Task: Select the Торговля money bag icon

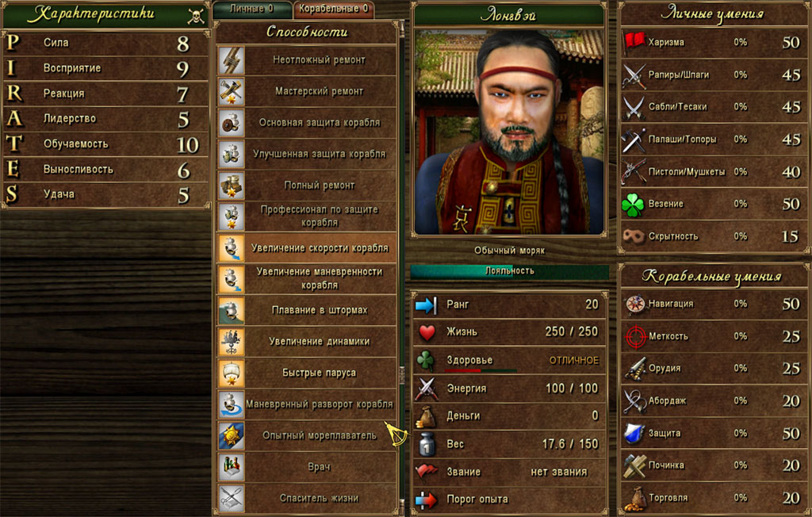Action: coord(634,498)
